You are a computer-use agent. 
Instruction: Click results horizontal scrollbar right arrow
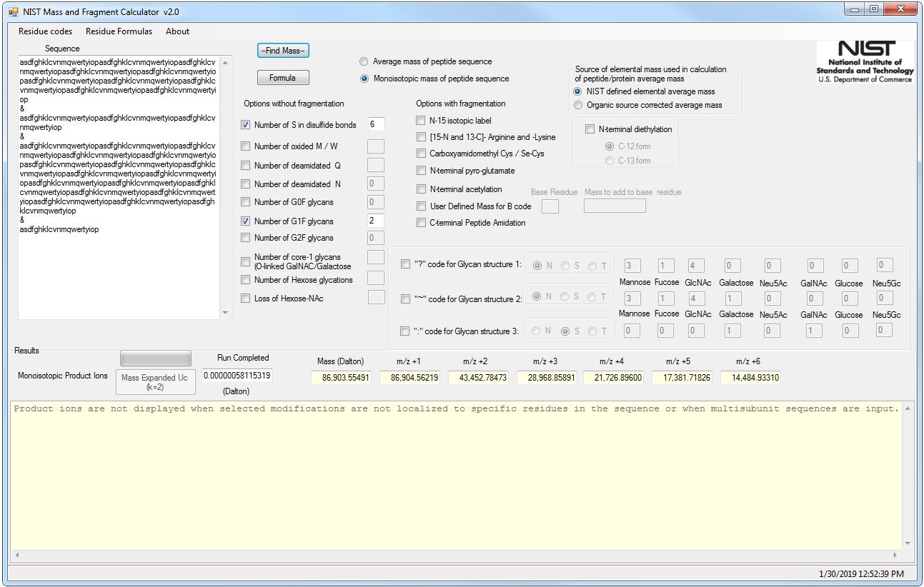coord(896,555)
